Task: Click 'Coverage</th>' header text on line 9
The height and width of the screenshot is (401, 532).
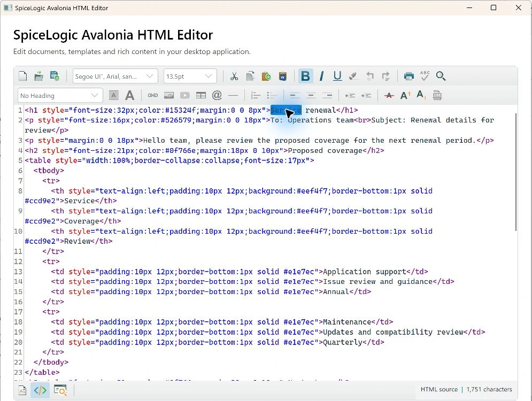Action: coord(92,221)
